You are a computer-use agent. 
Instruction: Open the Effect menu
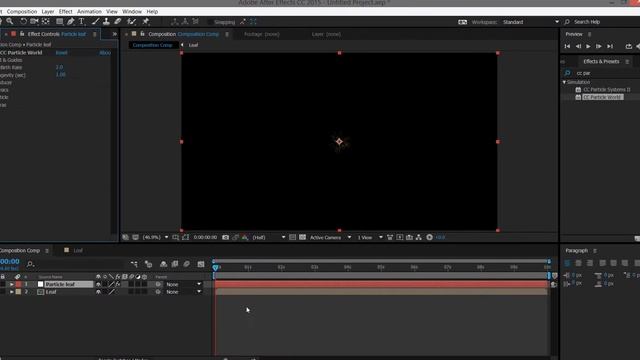(65, 11)
